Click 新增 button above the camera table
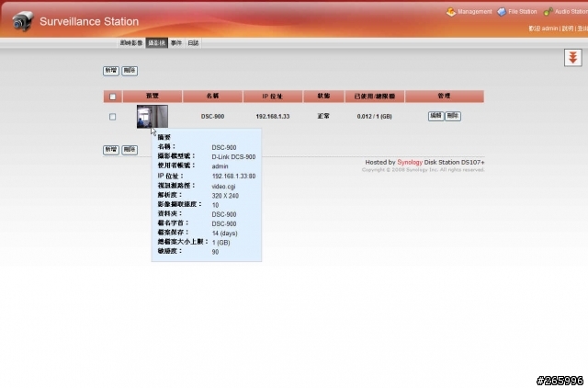The width and height of the screenshot is (588, 388). click(111, 71)
